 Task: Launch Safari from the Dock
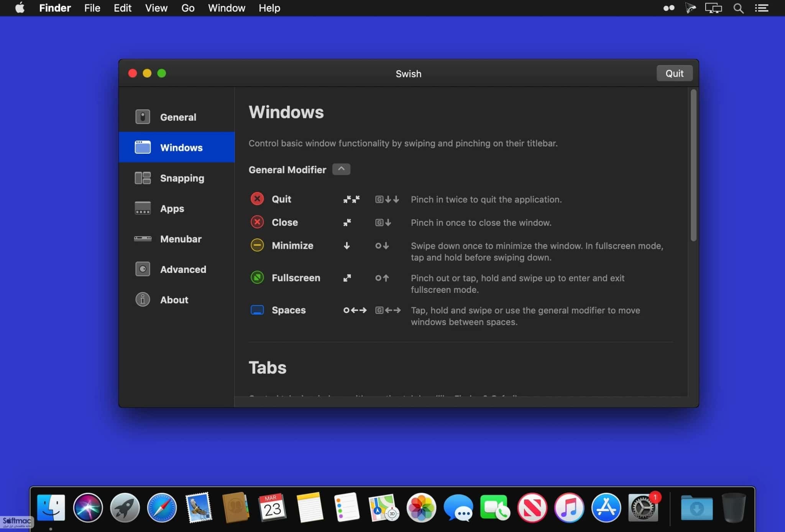coord(162,508)
